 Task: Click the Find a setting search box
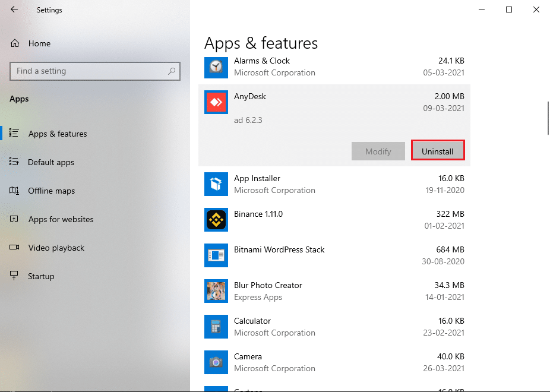(95, 71)
